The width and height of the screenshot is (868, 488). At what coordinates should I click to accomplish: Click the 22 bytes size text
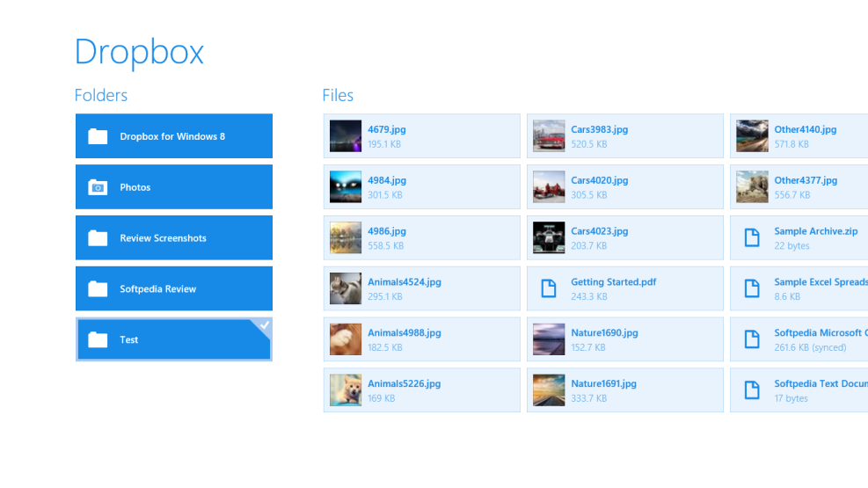(x=791, y=245)
